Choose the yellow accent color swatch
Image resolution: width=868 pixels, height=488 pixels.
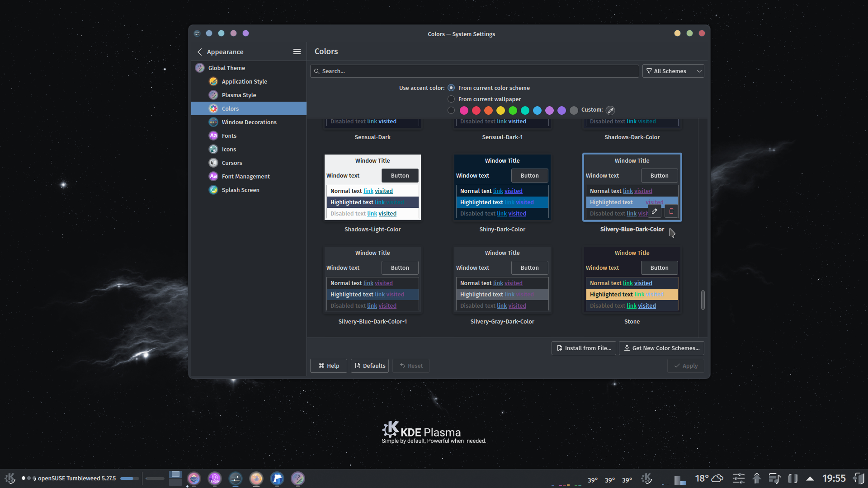point(500,110)
